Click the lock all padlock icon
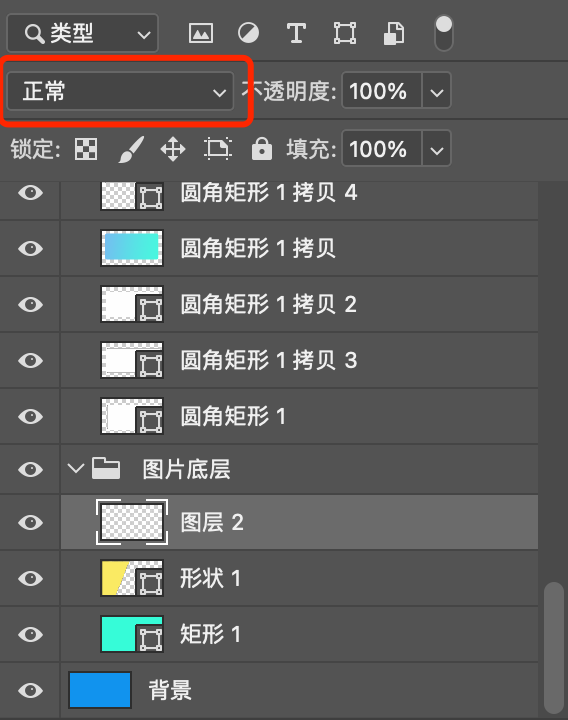 tap(262, 148)
